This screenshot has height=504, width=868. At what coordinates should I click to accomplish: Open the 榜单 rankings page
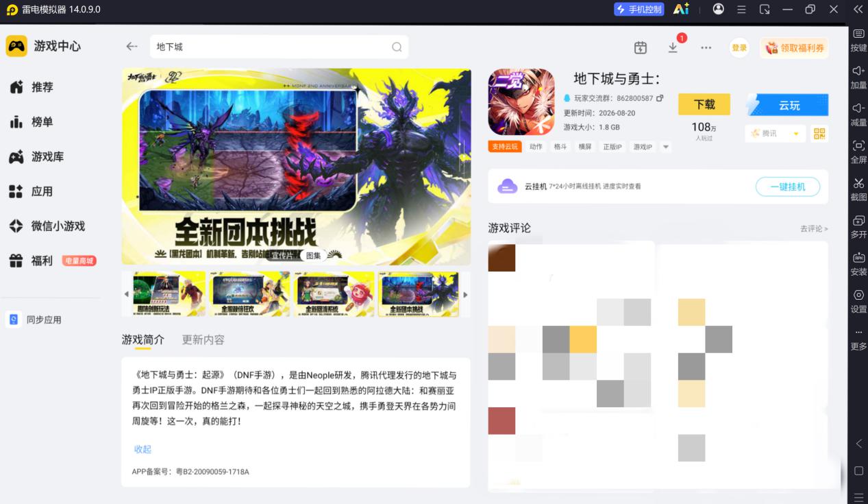tap(32, 122)
